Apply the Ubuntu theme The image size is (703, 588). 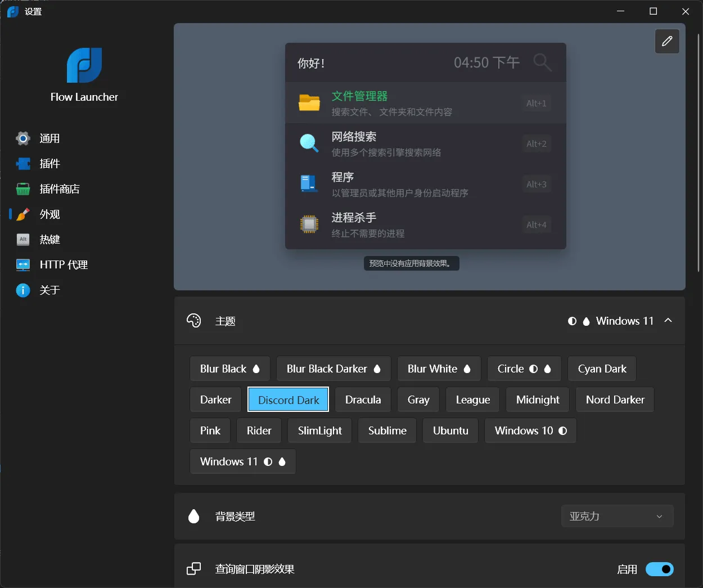click(x=450, y=431)
